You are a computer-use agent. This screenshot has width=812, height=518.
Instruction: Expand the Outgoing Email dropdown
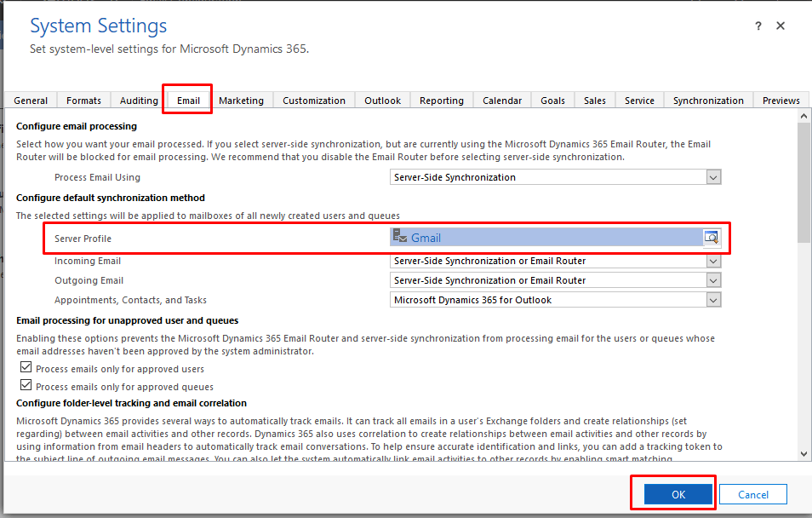[713, 280]
